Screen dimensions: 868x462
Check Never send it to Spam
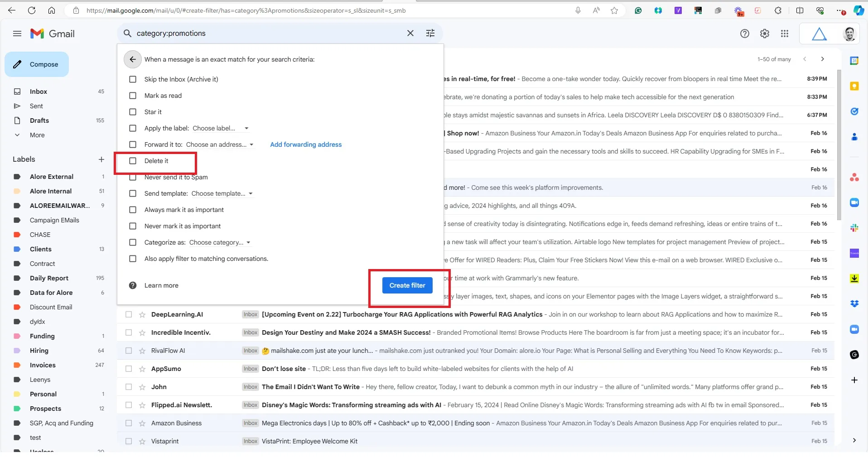pos(133,177)
